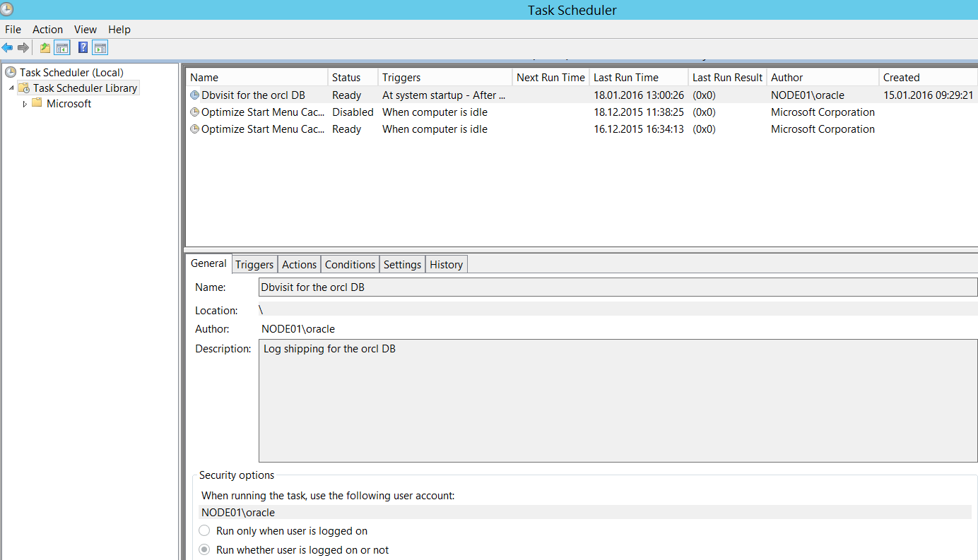Sort by the Author column header
Screen dimensions: 978x560
823,77
